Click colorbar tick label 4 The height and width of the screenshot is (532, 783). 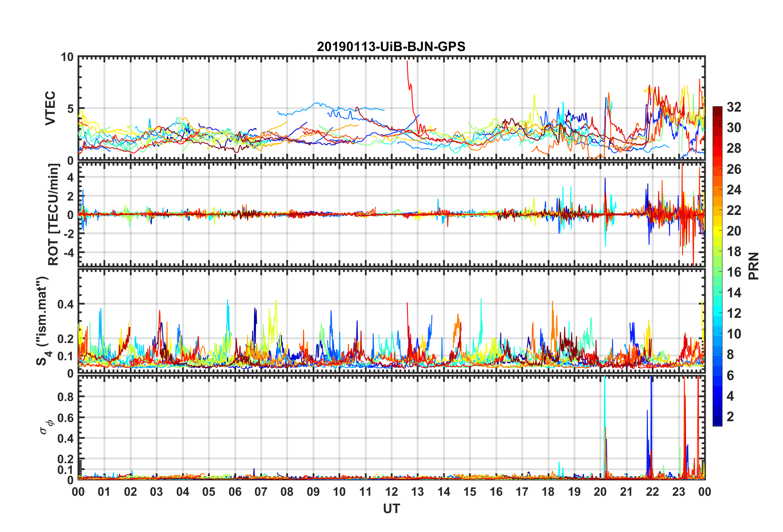(x=730, y=396)
